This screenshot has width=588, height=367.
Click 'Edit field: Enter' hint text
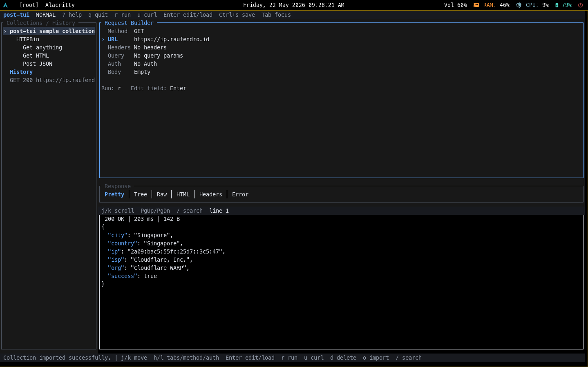coord(159,89)
